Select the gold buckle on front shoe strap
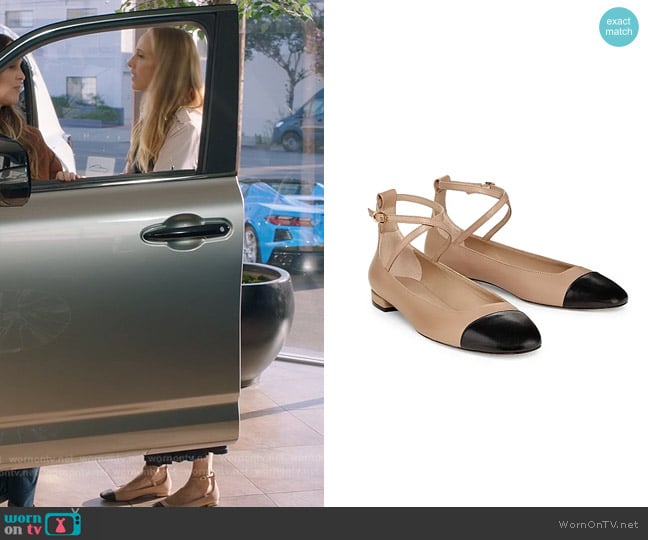This screenshot has width=648, height=540. click(378, 215)
